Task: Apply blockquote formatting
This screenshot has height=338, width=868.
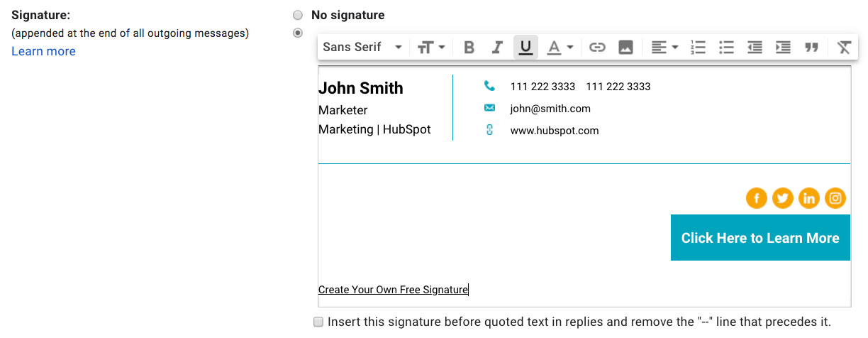Action: tap(811, 48)
